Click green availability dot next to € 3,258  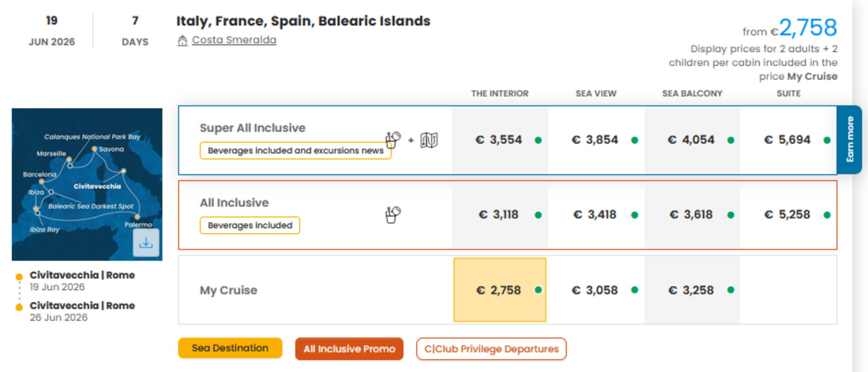[731, 290]
